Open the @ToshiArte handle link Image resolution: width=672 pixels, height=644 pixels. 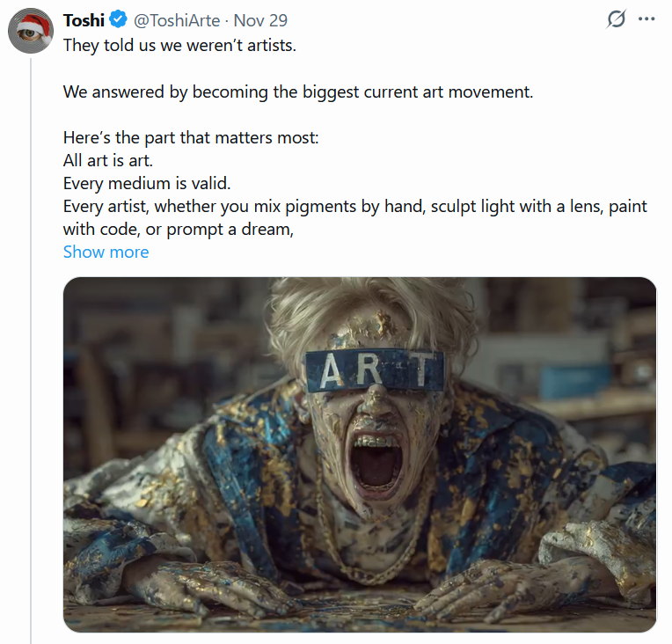[x=177, y=20]
